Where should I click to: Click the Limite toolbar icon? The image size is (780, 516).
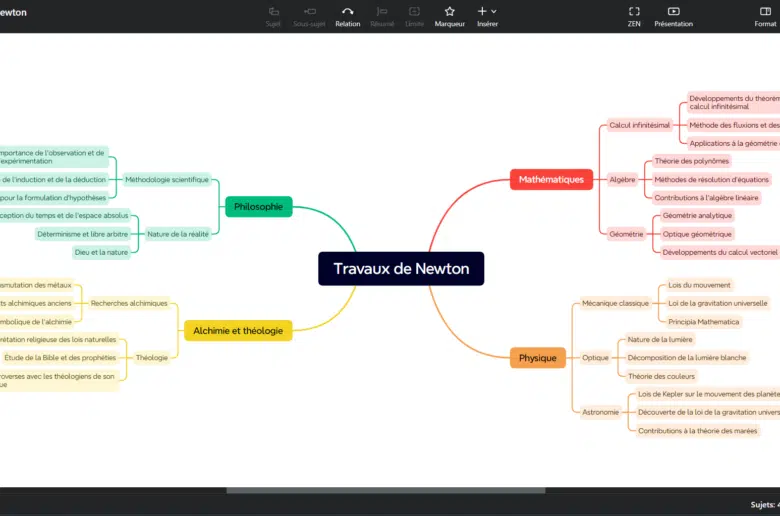click(x=414, y=15)
